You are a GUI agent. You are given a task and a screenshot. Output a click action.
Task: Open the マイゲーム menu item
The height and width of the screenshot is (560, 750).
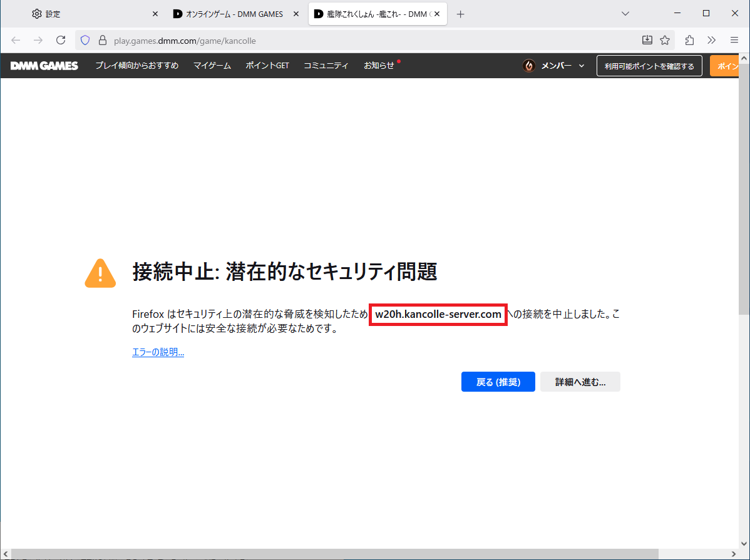[212, 66]
